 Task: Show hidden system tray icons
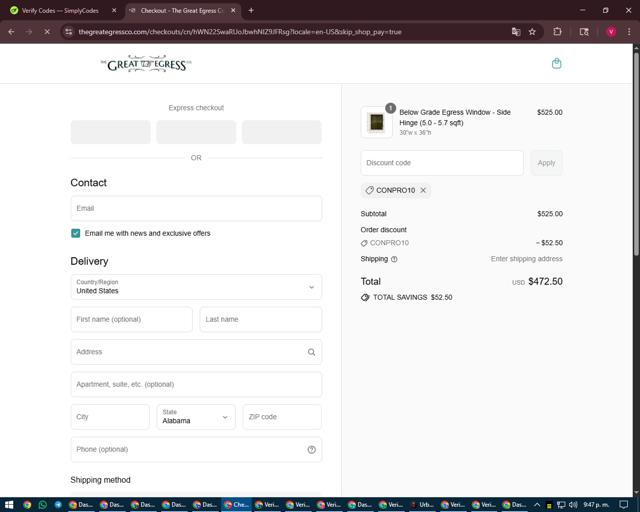(537, 505)
